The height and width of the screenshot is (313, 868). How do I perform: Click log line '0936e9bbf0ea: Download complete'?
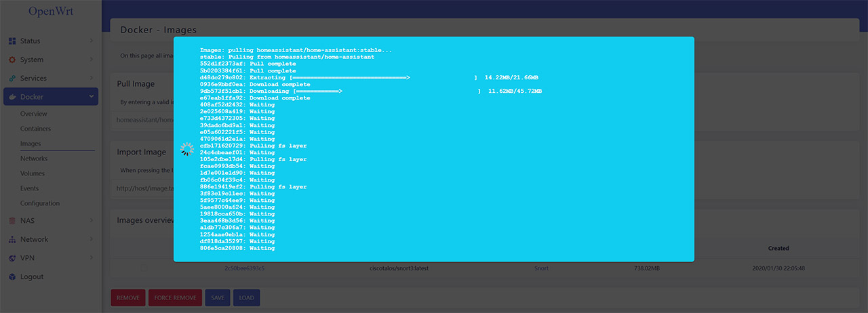pos(255,85)
